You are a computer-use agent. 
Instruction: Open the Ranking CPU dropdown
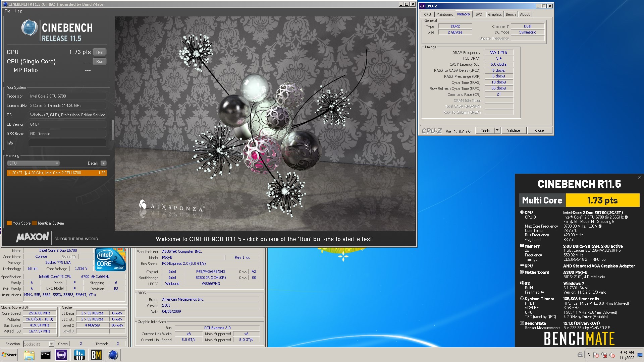[33, 163]
